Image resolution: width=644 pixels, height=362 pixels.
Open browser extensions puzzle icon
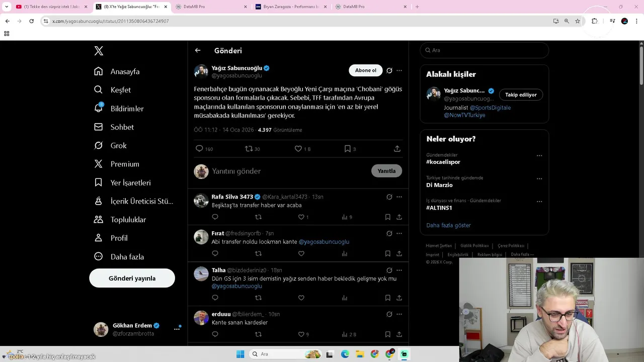click(x=595, y=21)
